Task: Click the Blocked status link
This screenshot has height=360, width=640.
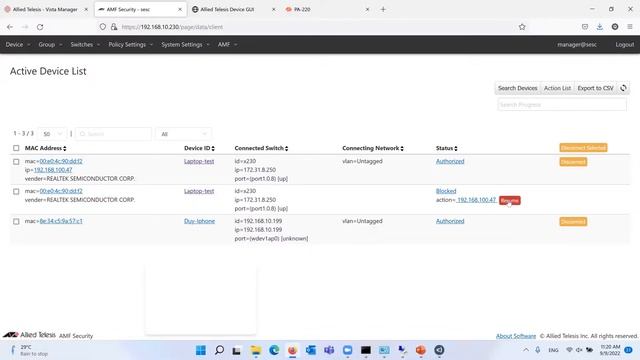Action: (446, 191)
